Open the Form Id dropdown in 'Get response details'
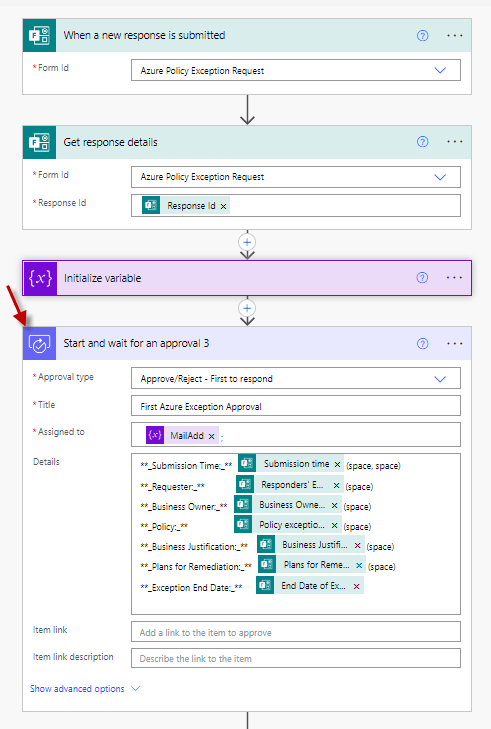Image resolution: width=491 pixels, height=729 pixels. pos(440,177)
